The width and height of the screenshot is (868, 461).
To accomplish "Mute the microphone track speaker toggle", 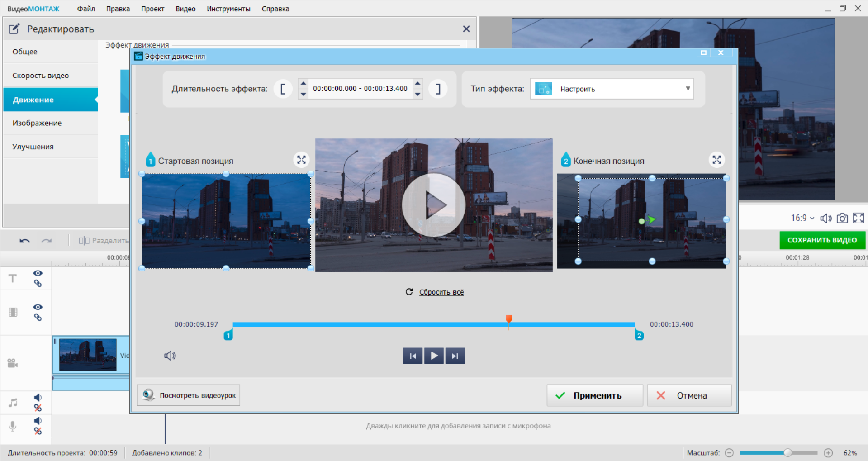I will [x=38, y=421].
